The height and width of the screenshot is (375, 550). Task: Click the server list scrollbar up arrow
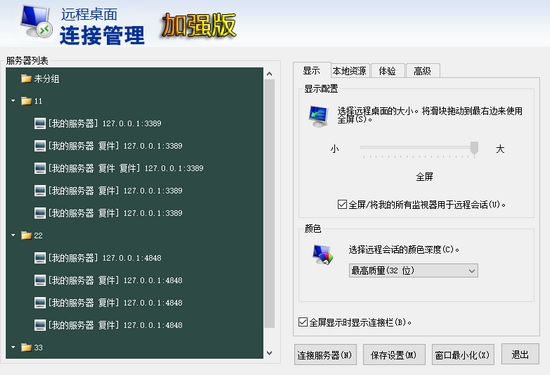(269, 74)
